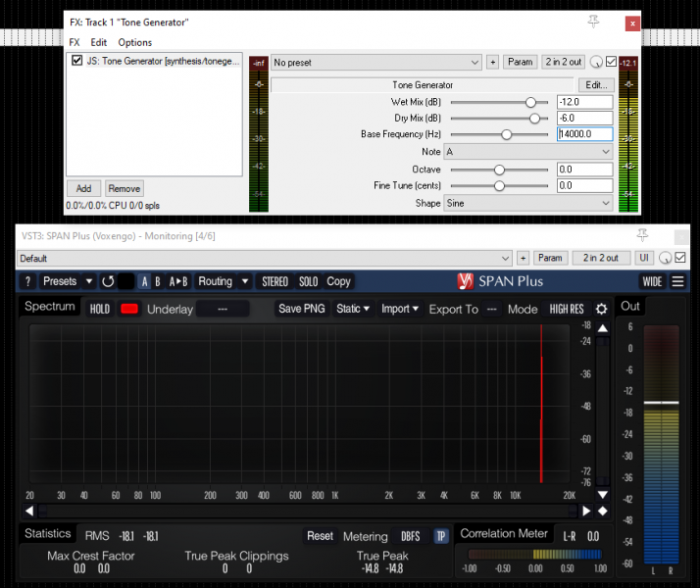Click SPAN Plus wet/dry knob icon
Image resolution: width=700 pixels, height=588 pixels.
(x=665, y=258)
